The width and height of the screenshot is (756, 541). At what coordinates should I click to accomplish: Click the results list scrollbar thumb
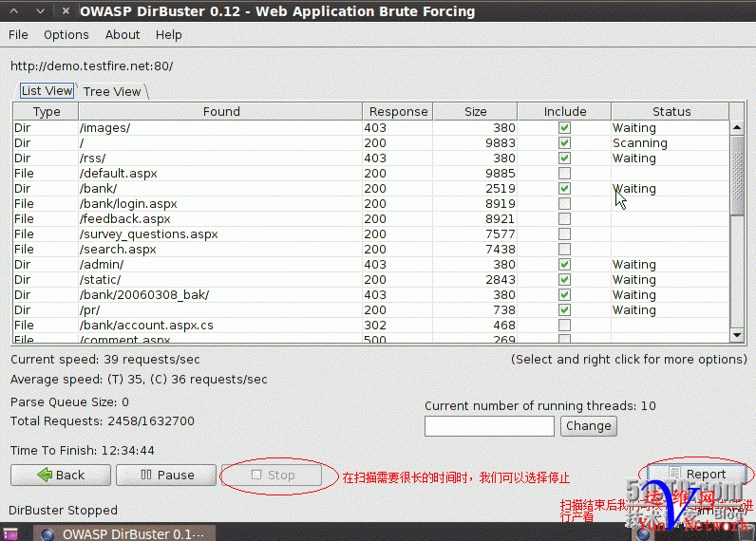click(x=737, y=176)
